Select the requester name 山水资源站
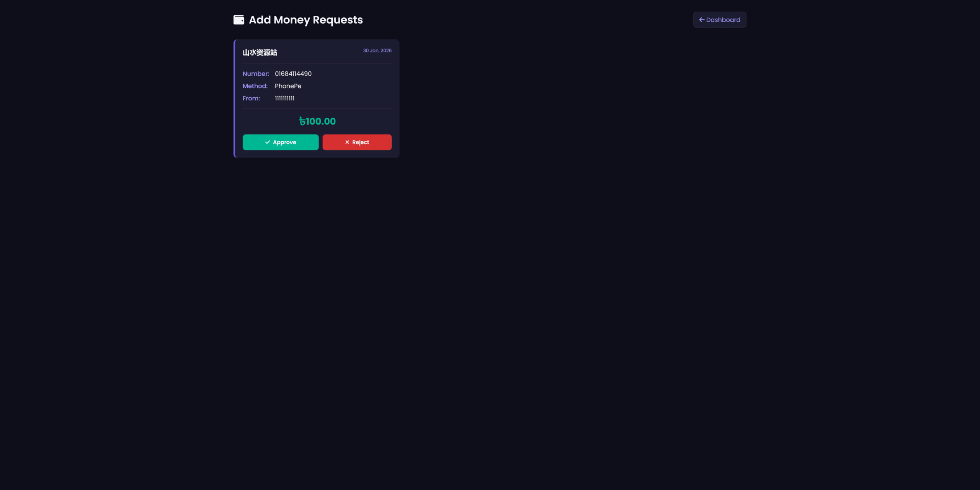Image resolution: width=980 pixels, height=490 pixels. pos(260,52)
